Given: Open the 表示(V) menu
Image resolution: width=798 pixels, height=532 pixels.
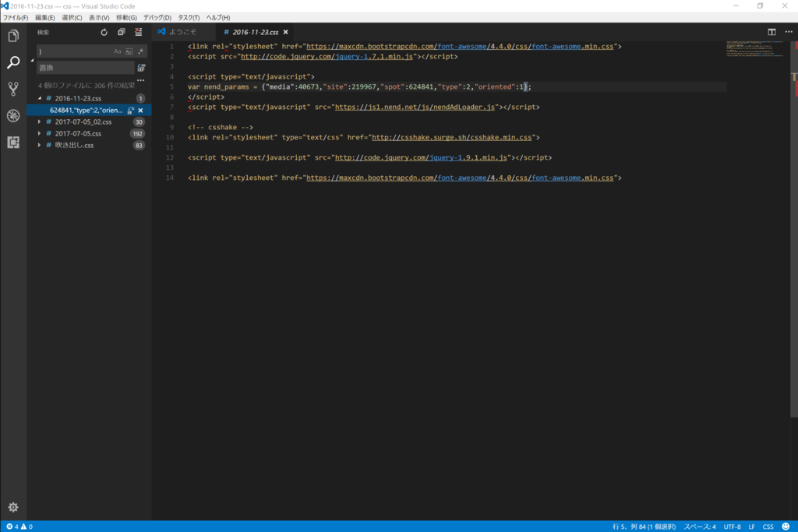Looking at the screenshot, I should [99, 17].
